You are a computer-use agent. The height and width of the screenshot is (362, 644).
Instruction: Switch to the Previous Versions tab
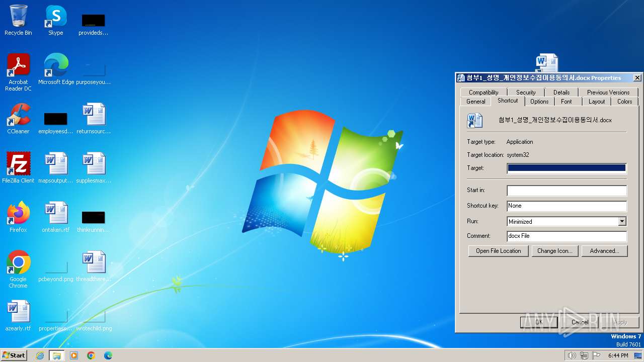[608, 92]
